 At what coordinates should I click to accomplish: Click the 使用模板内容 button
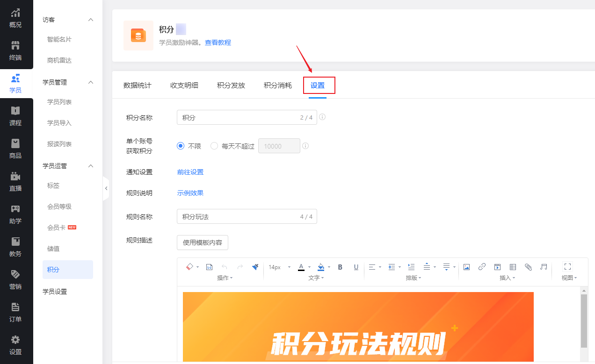click(x=203, y=243)
